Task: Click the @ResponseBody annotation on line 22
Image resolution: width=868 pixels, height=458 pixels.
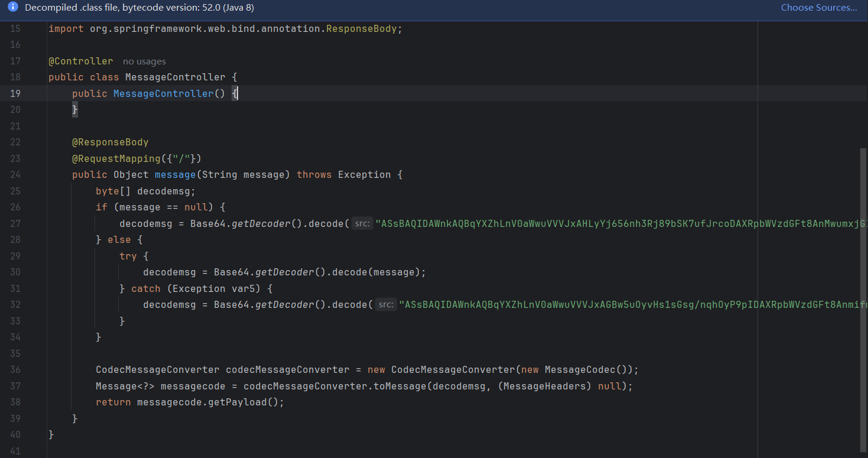Action: [x=110, y=142]
